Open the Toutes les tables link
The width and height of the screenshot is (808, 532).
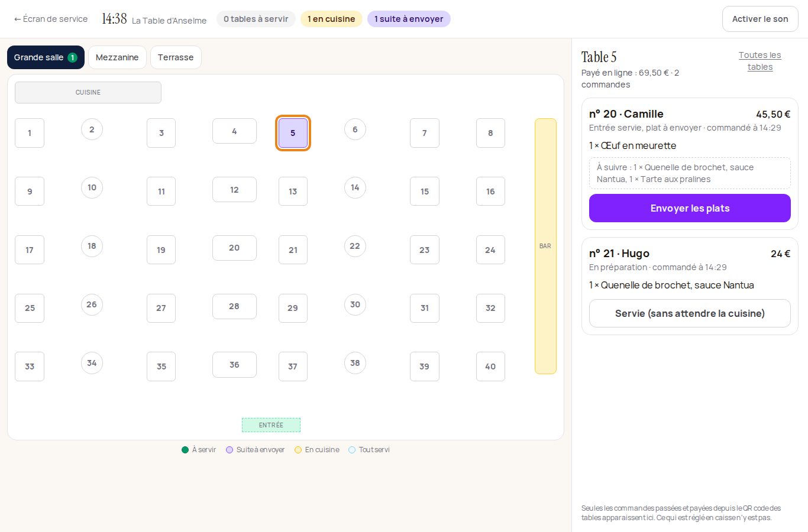(x=759, y=61)
